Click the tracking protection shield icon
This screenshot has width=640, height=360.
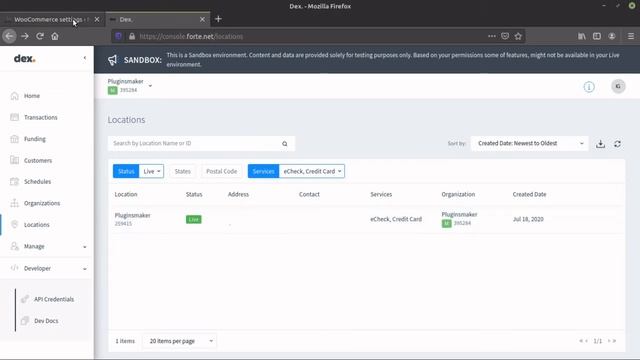118,36
